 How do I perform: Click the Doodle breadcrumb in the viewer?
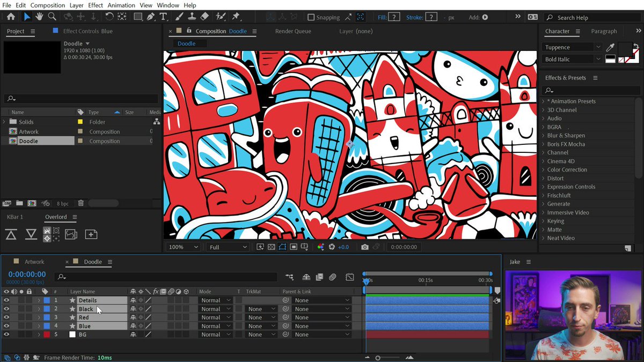pyautogui.click(x=186, y=43)
